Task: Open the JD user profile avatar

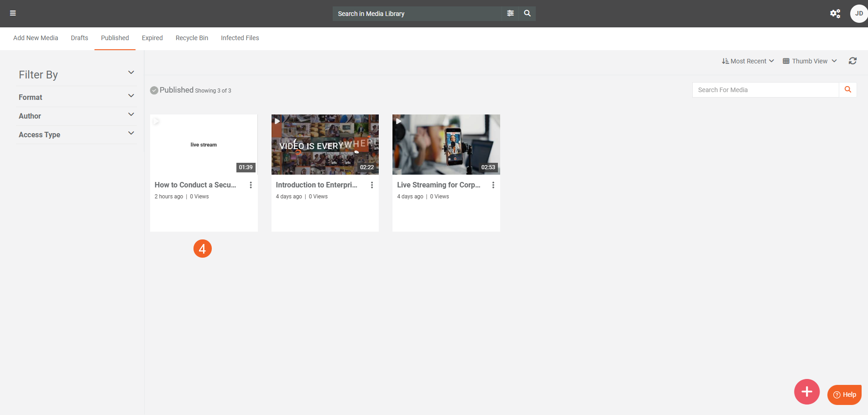Action: pos(858,14)
